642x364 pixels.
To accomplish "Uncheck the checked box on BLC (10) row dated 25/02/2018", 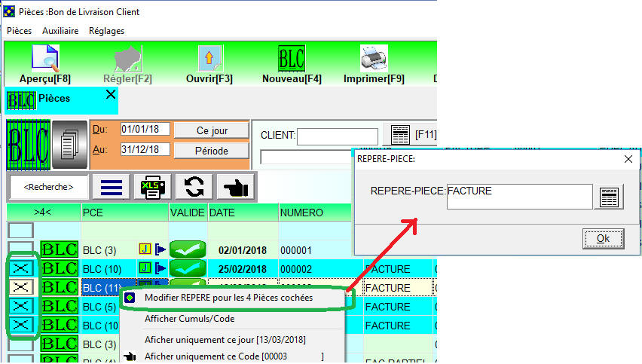I will (21, 268).
